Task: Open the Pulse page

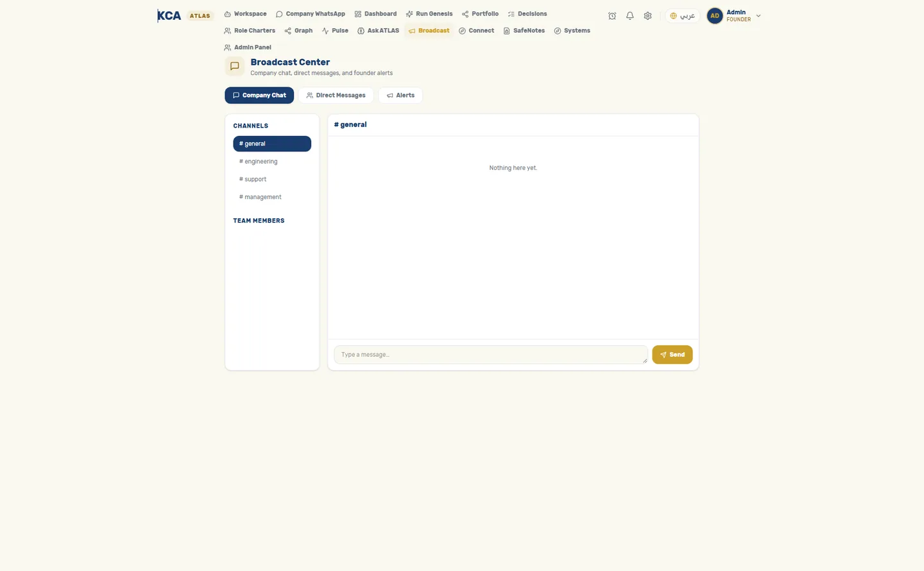Action: [x=335, y=31]
